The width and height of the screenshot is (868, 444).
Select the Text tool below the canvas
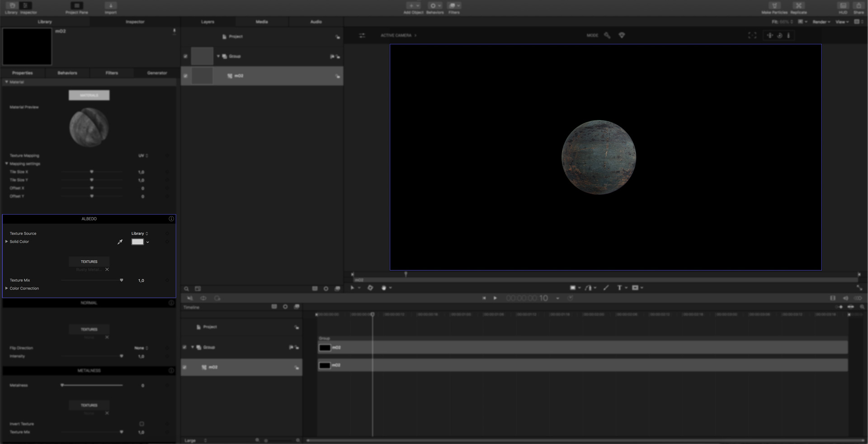point(619,288)
